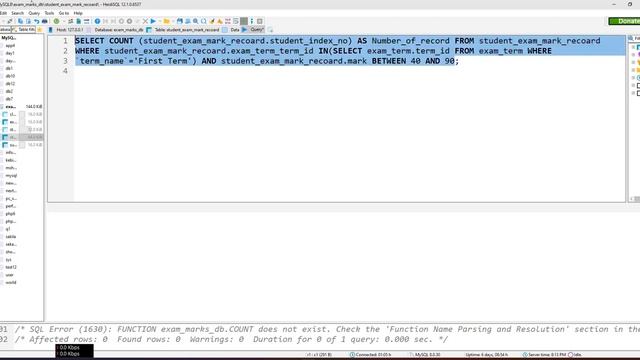Viewport: 640px width, 360px height.
Task: Open SQL file with yellow folder icon
Action: (x=166, y=21)
